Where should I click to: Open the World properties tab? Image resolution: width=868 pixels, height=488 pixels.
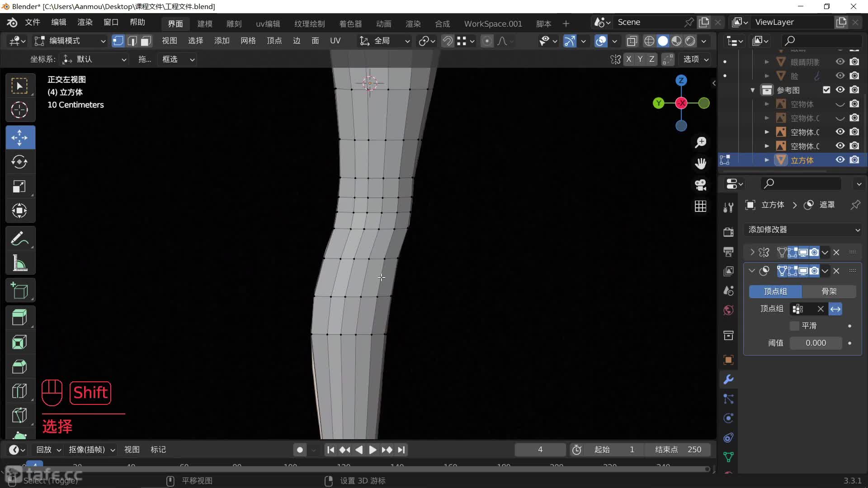pyautogui.click(x=728, y=310)
